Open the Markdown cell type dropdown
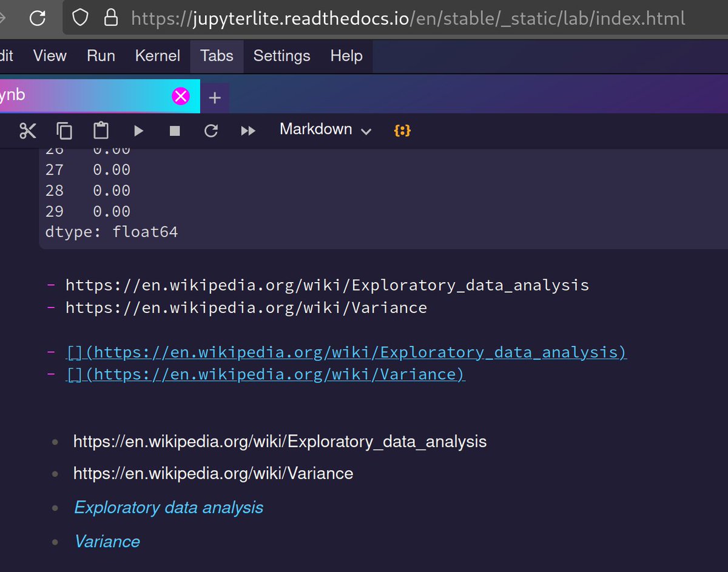The width and height of the screenshot is (728, 572). coord(324,129)
